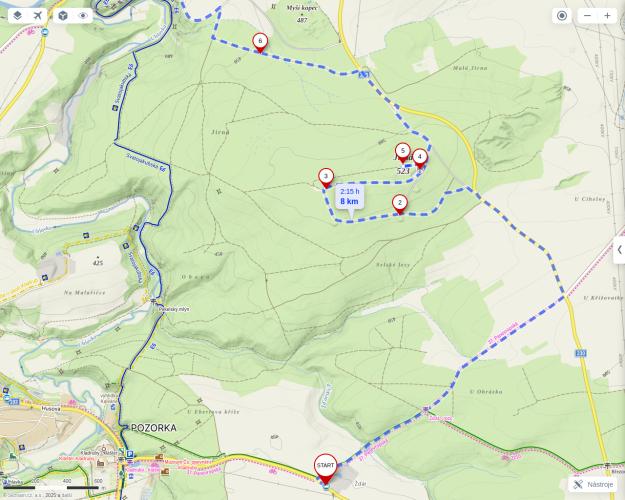
Task: Toggle panorama eye view icon
Action: (83, 16)
